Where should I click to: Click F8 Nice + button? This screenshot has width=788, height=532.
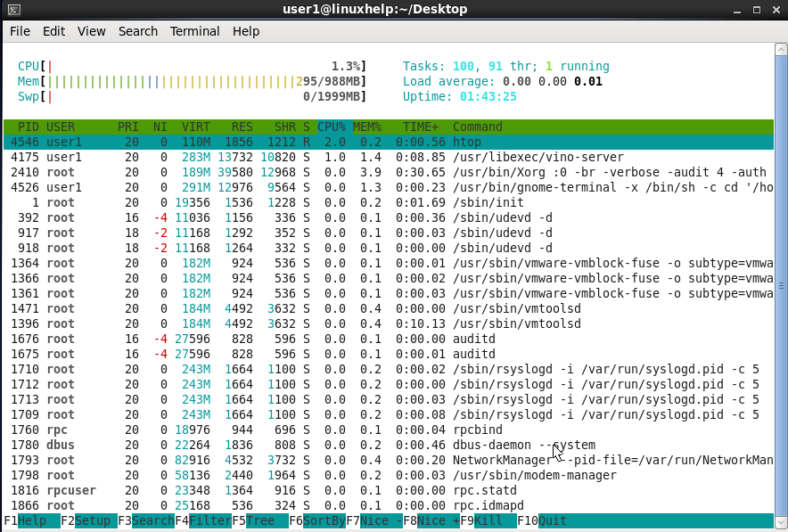(x=431, y=520)
